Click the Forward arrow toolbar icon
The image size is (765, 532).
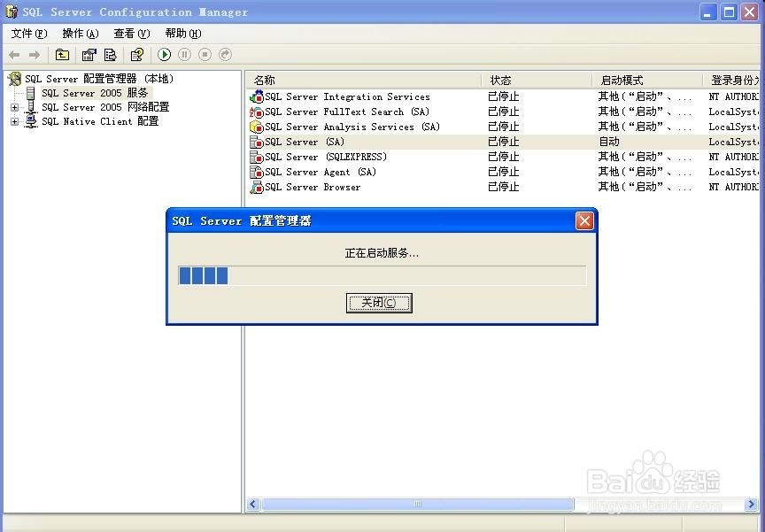tap(35, 55)
